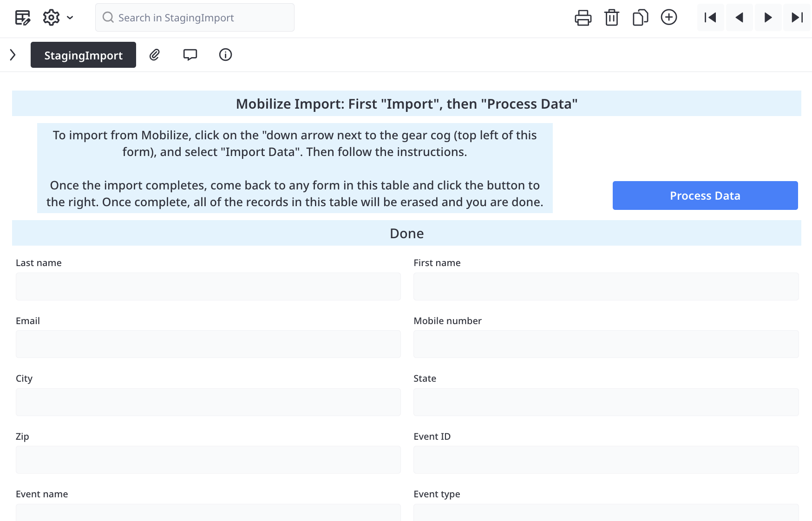The width and height of the screenshot is (812, 521).
Task: Click the 'To import from Mobilize' instruction text
Action: [x=295, y=143]
